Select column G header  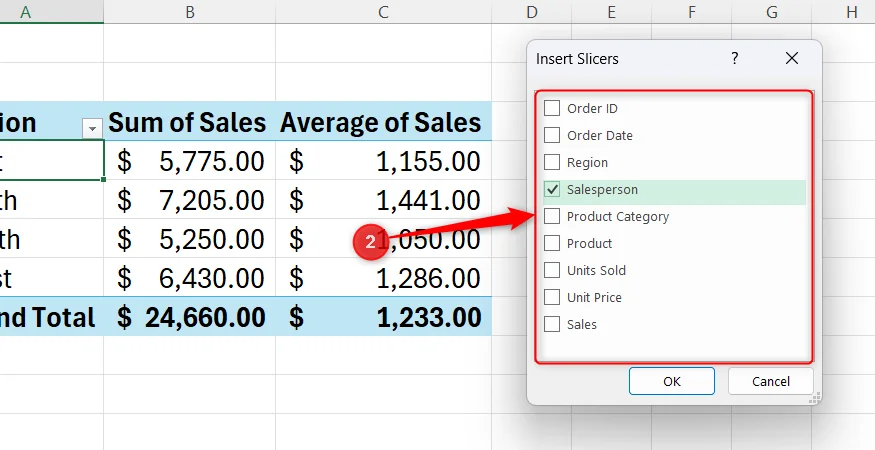point(772,12)
